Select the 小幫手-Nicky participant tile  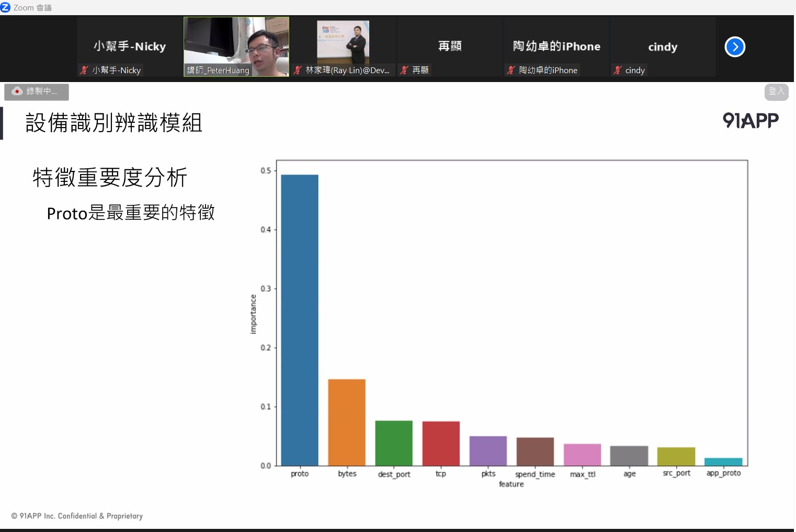click(130, 46)
